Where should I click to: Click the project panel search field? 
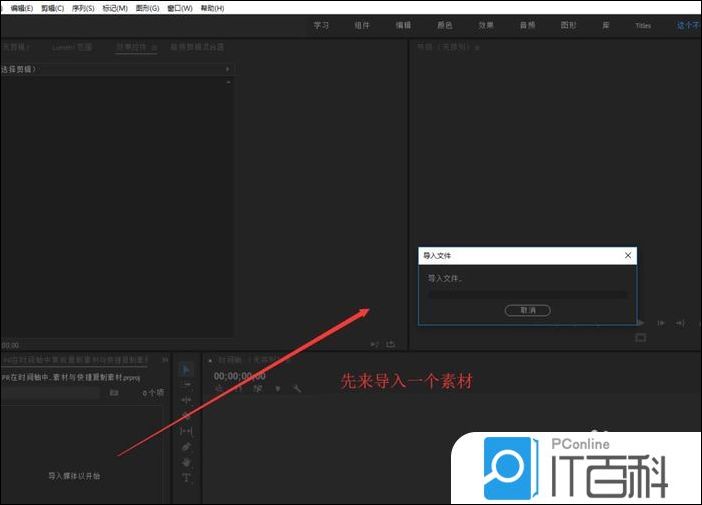point(50,393)
